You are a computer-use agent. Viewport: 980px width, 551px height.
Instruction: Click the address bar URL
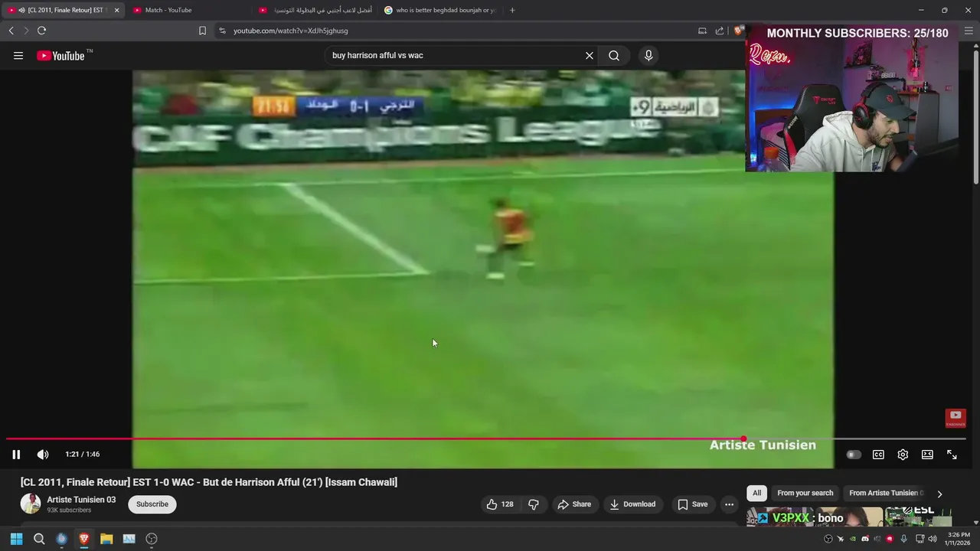(x=290, y=31)
